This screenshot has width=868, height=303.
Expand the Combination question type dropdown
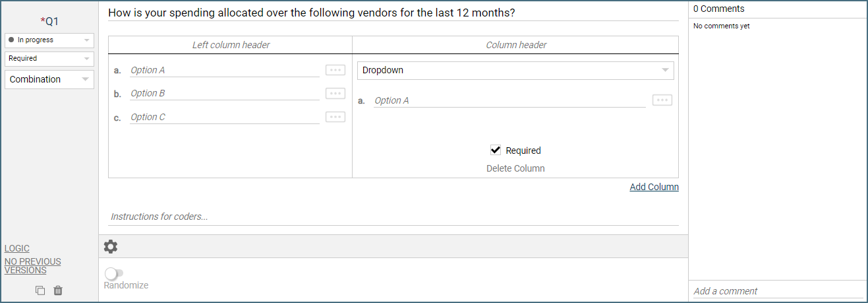(49, 79)
